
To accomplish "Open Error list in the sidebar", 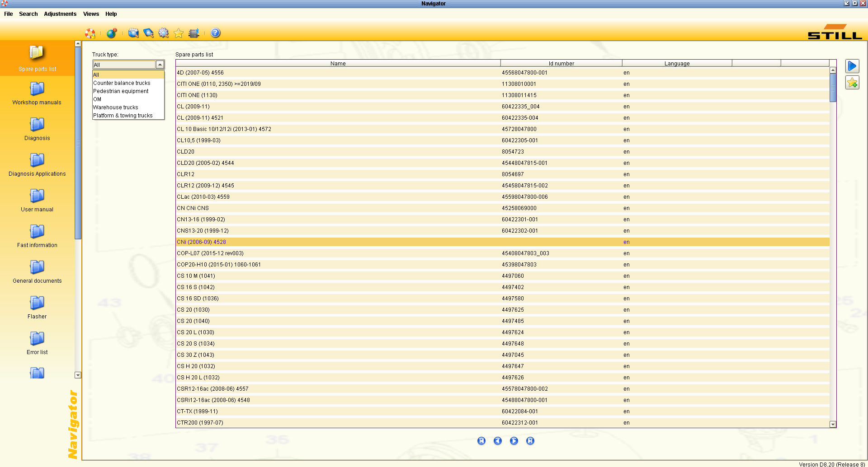I will (x=37, y=343).
